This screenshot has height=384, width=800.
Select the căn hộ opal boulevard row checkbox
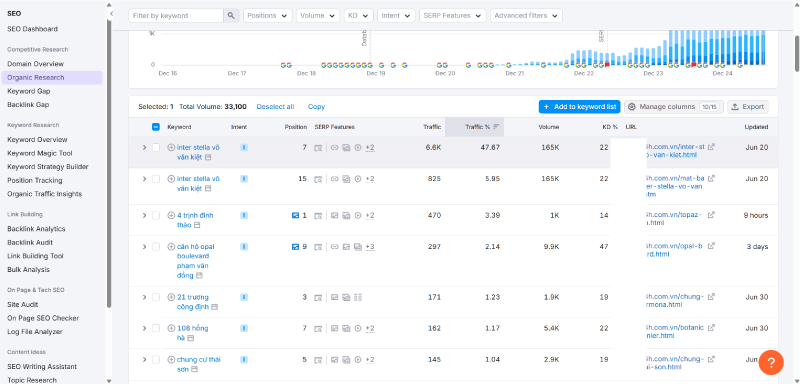pyautogui.click(x=156, y=247)
